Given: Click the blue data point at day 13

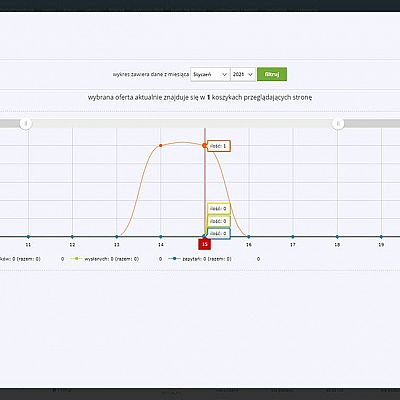Looking at the screenshot, I should click(x=117, y=237).
